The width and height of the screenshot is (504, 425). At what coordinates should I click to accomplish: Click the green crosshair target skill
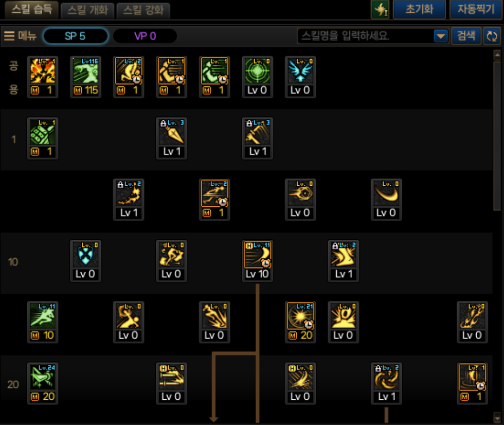(257, 70)
